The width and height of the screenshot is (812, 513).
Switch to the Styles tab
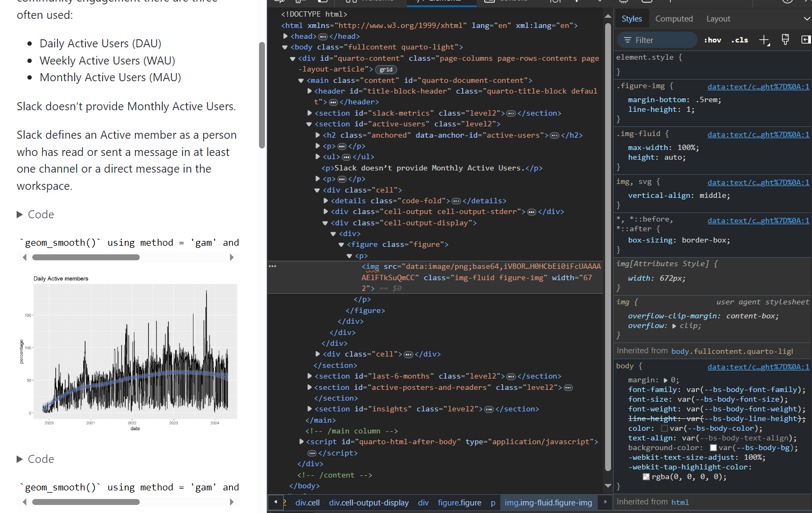[632, 19]
